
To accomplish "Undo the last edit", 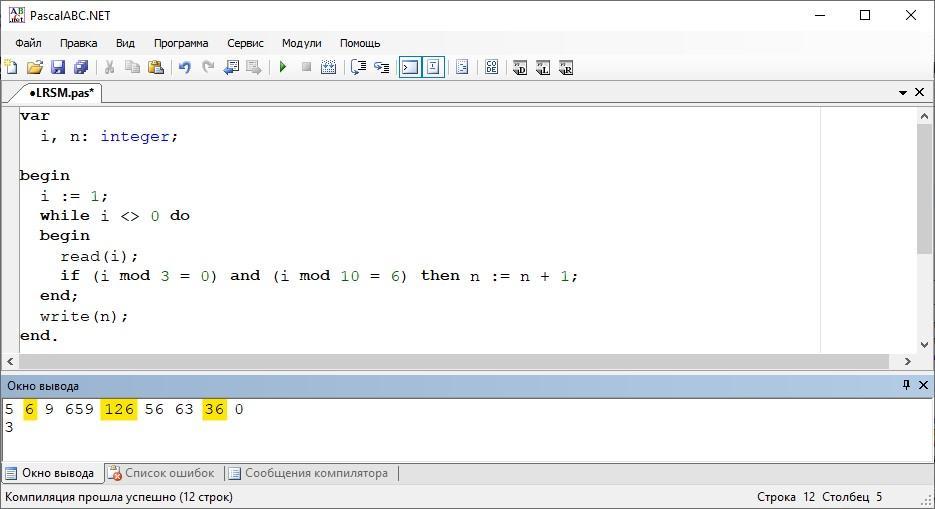I will pyautogui.click(x=185, y=67).
